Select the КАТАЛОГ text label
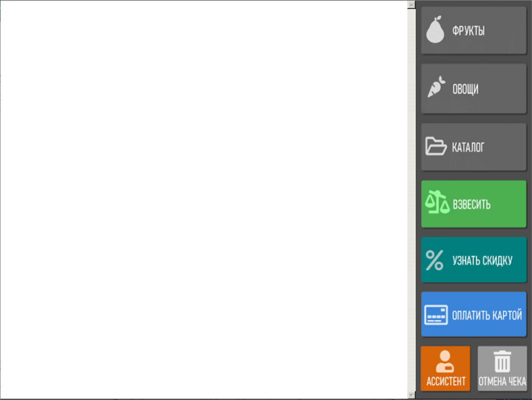Screen dimensions: 532x400 coord(468,147)
